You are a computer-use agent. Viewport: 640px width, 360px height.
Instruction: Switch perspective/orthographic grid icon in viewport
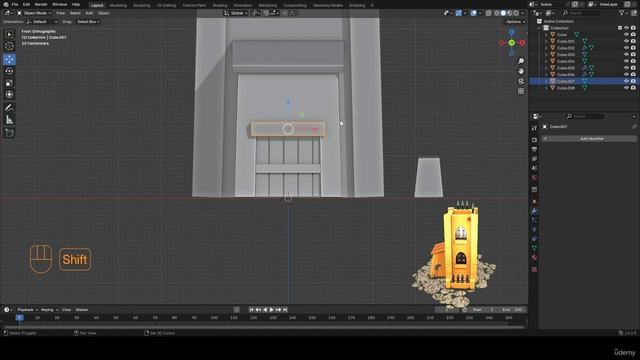521,91
